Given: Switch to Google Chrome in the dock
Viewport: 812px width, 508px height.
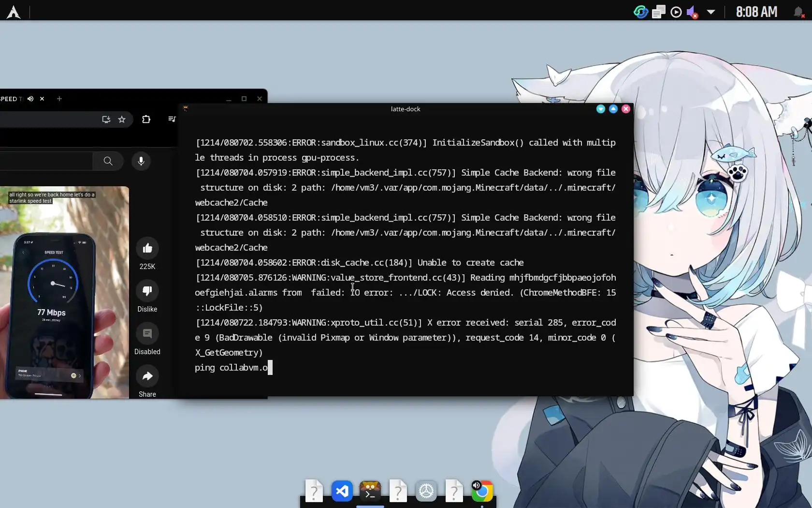Looking at the screenshot, I should [x=482, y=492].
